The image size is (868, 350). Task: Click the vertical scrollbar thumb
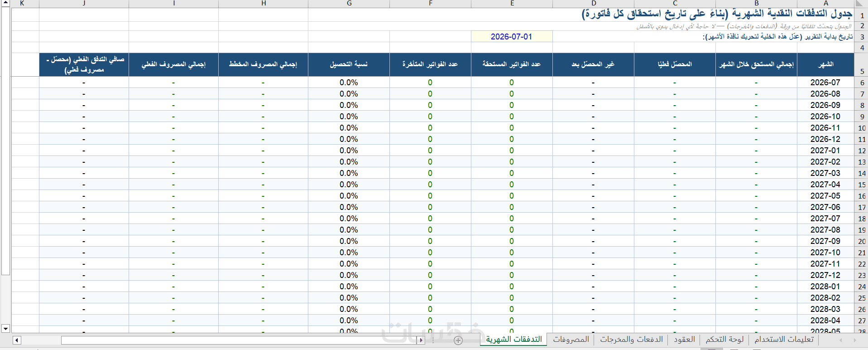click(x=5, y=141)
